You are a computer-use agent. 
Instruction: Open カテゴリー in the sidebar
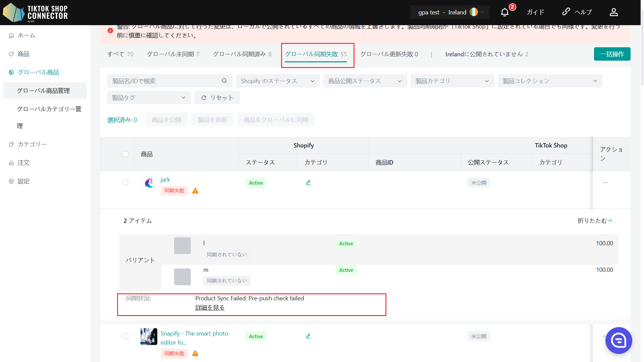[x=45, y=144]
